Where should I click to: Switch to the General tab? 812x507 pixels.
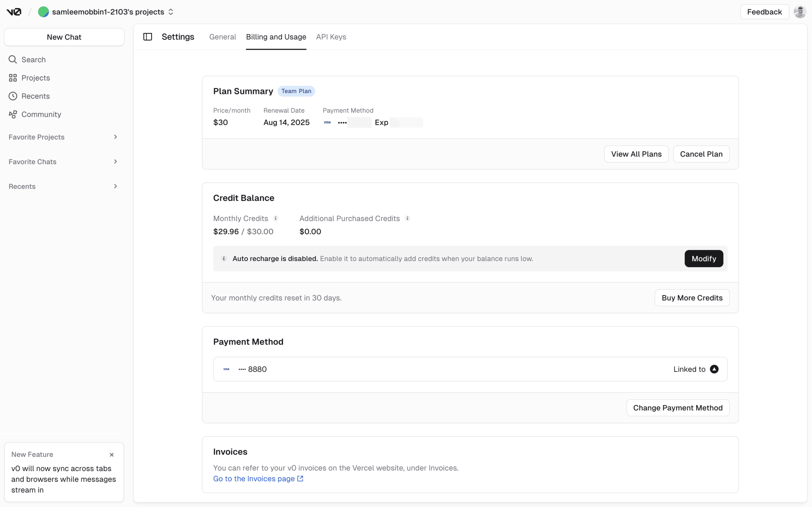pyautogui.click(x=222, y=37)
